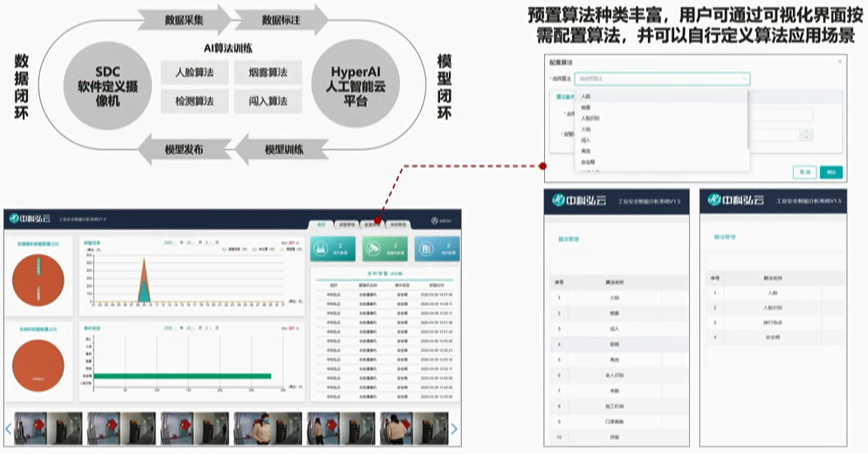Close the 配置算法 dialog with X
The width and height of the screenshot is (868, 454).
[x=840, y=61]
